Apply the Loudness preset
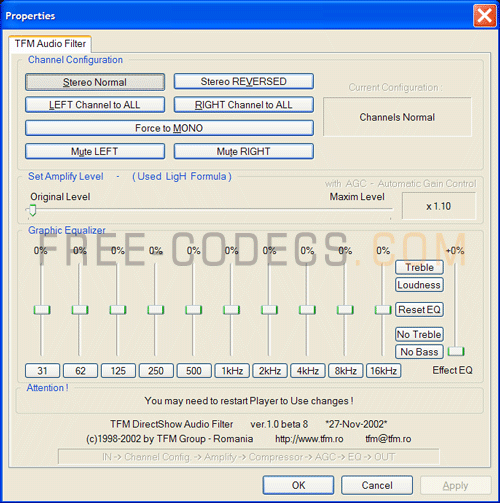Viewport: 500px width, 503px height. pyautogui.click(x=419, y=285)
